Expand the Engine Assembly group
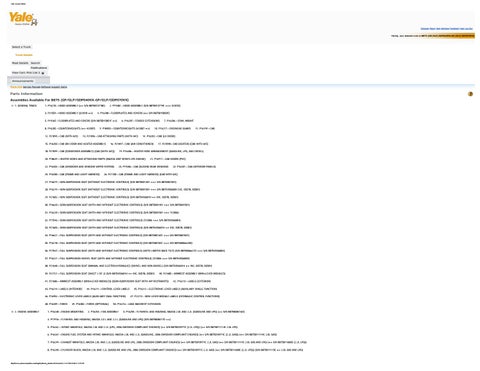 pyautogui.click(x=12, y=312)
